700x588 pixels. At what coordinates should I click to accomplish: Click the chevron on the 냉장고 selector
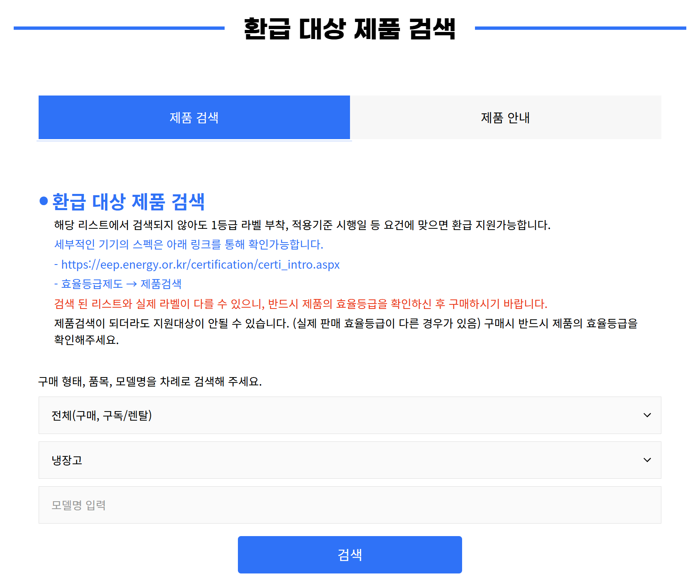click(647, 460)
